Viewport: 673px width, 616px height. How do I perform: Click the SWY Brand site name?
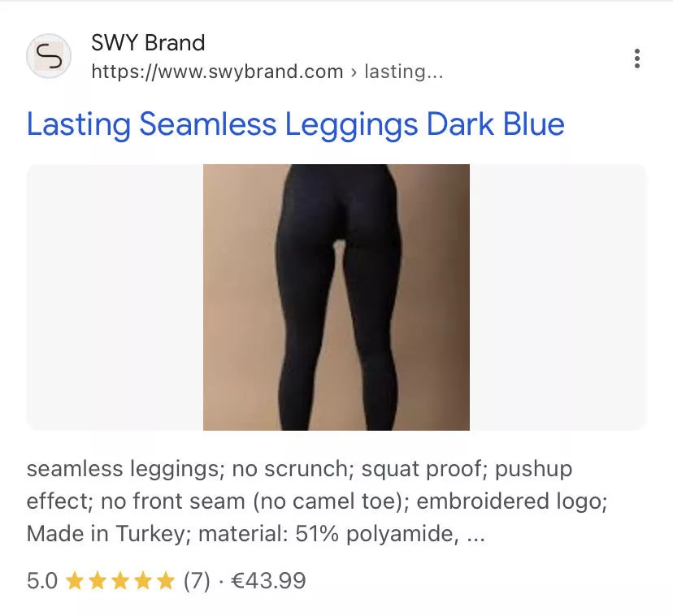tap(148, 43)
